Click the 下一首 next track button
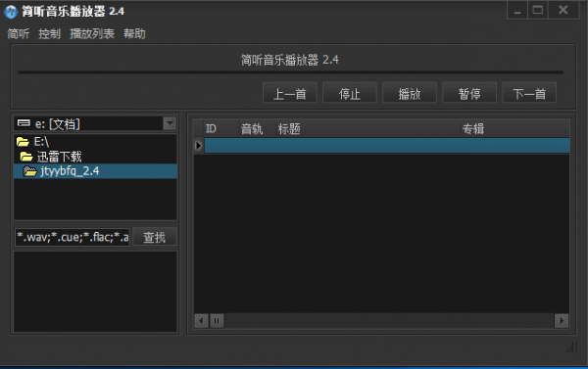 click(529, 93)
